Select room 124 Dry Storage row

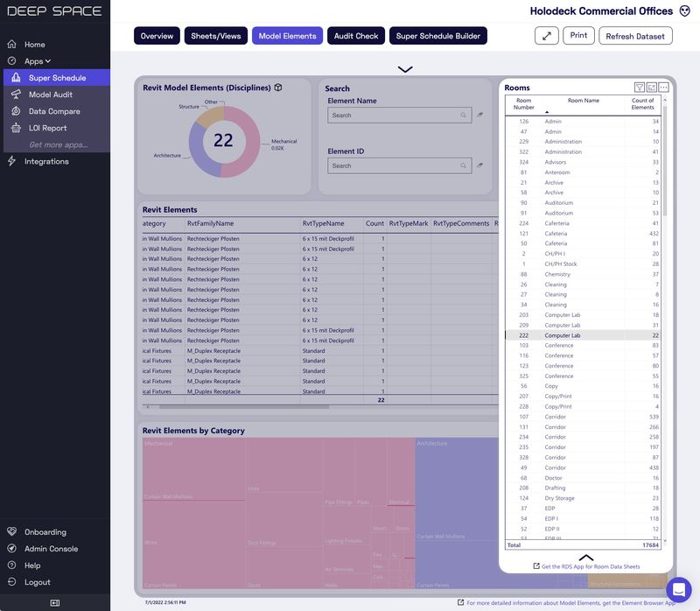[x=583, y=498]
